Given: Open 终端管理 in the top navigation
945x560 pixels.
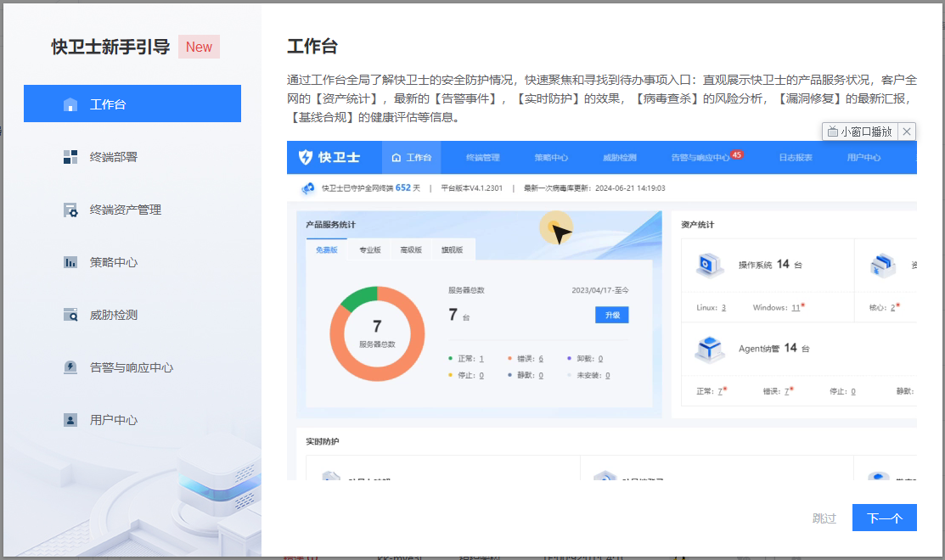Looking at the screenshot, I should tap(482, 158).
